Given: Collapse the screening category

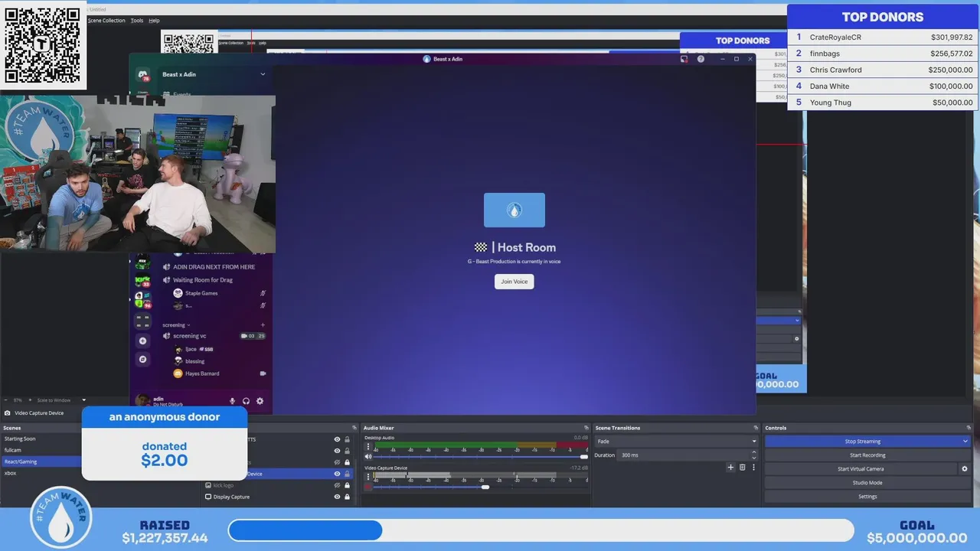Looking at the screenshot, I should [176, 325].
